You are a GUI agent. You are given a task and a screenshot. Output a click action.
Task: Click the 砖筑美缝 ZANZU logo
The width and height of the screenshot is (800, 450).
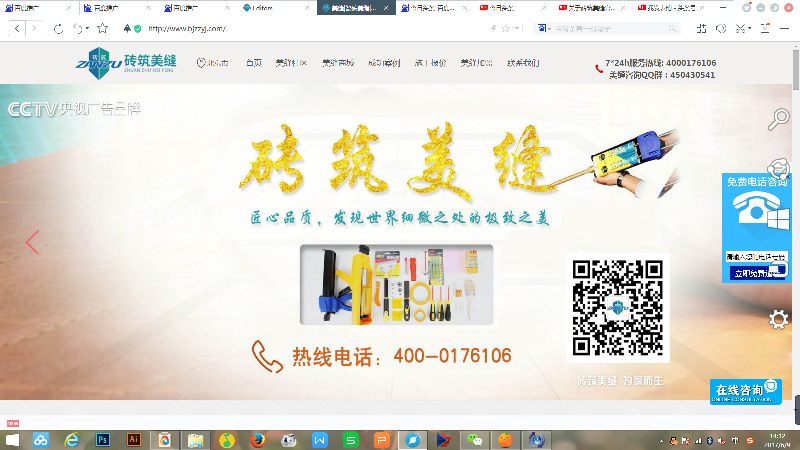point(126,63)
